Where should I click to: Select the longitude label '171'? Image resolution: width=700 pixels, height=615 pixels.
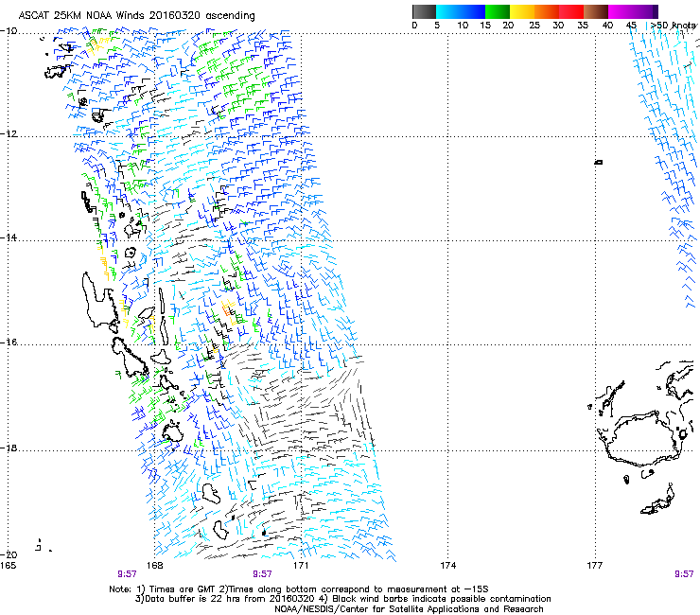point(301,566)
